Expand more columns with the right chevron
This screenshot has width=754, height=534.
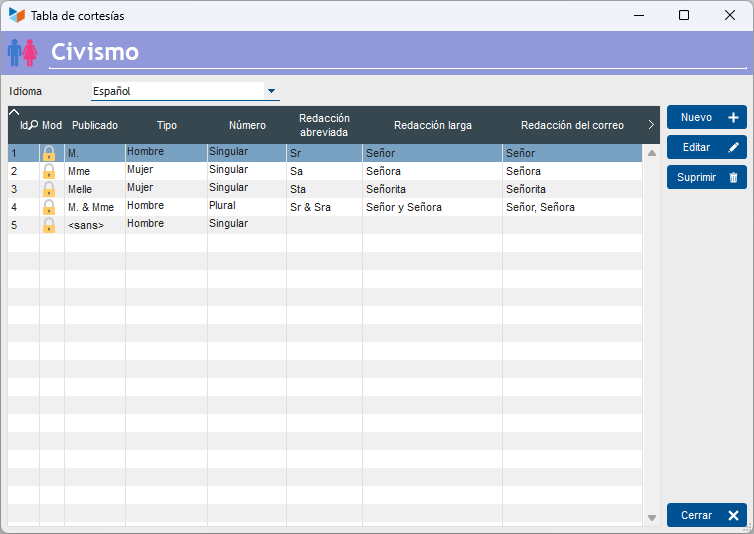tap(651, 125)
